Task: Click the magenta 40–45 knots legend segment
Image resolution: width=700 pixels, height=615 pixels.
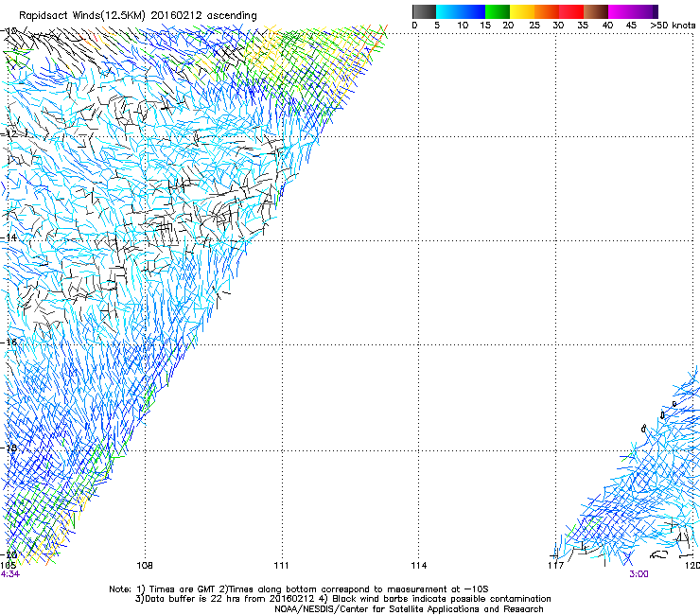Action: pos(621,11)
